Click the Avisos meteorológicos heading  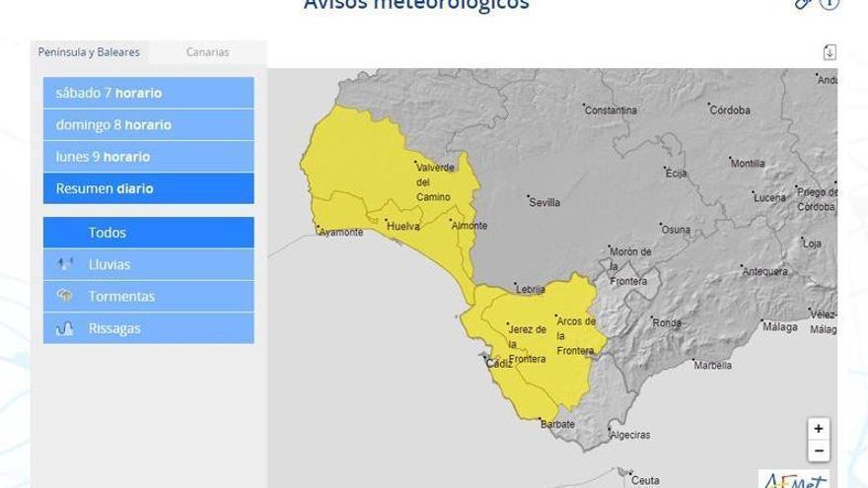[x=416, y=5]
